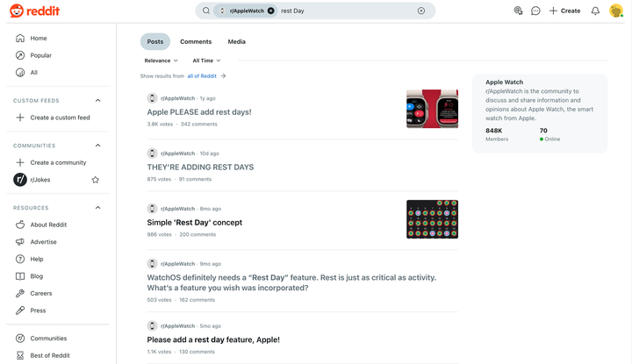Open the All Time filter dropdown
Viewport: 632px width, 364px height.
pyautogui.click(x=206, y=61)
